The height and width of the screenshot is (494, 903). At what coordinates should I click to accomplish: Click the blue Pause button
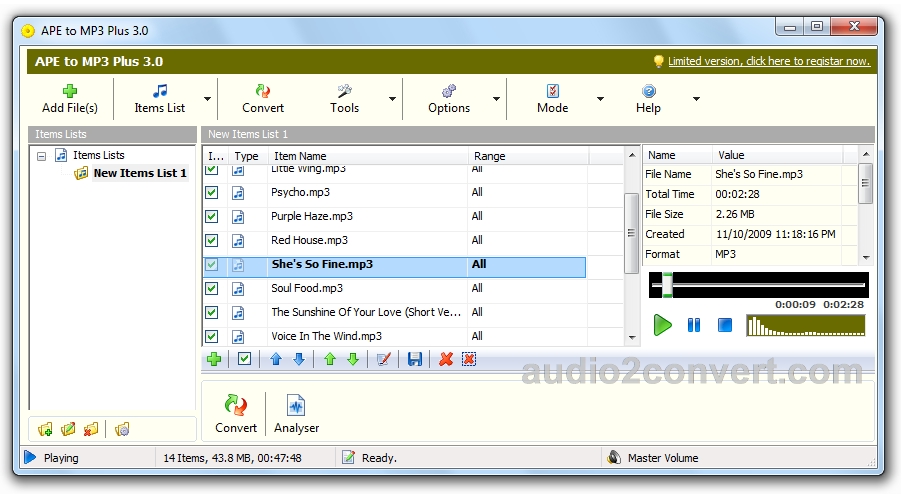694,325
